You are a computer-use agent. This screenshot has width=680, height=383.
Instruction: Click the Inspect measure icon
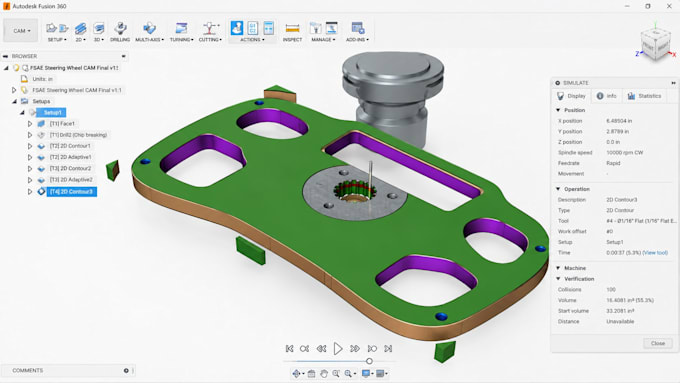(x=292, y=29)
